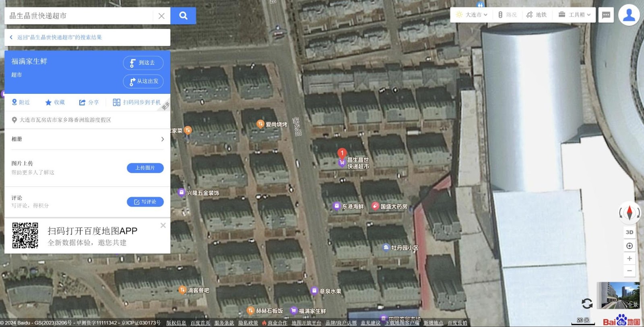
Task: Open the 地图开放平台 footer link
Action: pyautogui.click(x=306, y=323)
